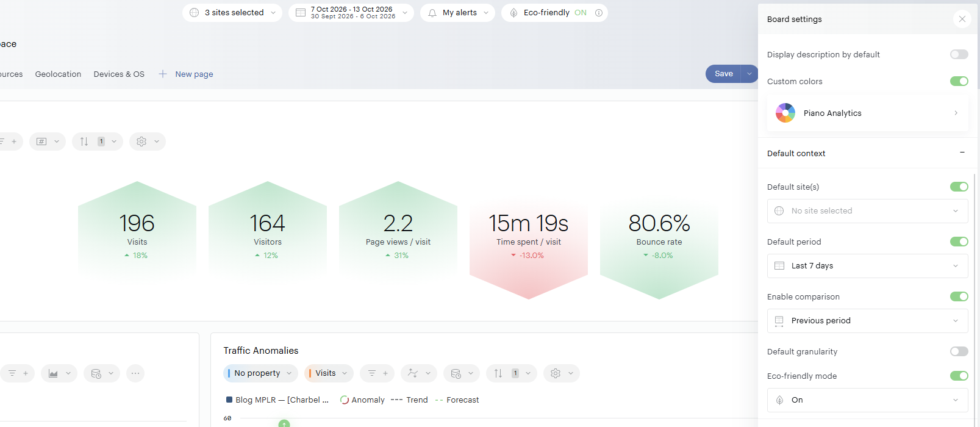Switch to the Devices & OS tab
Image resolution: width=980 pixels, height=427 pixels.
[x=119, y=74]
